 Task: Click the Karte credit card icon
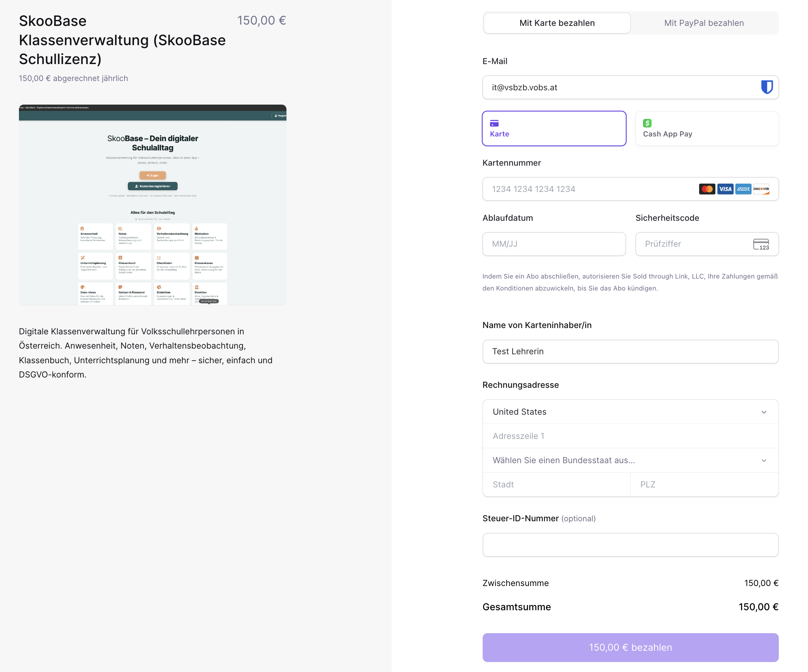pos(494,123)
